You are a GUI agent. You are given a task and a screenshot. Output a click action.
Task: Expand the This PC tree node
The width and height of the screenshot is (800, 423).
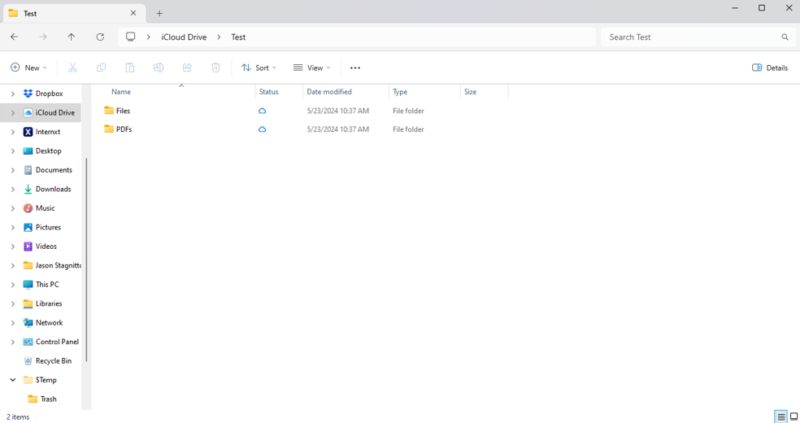(x=13, y=285)
